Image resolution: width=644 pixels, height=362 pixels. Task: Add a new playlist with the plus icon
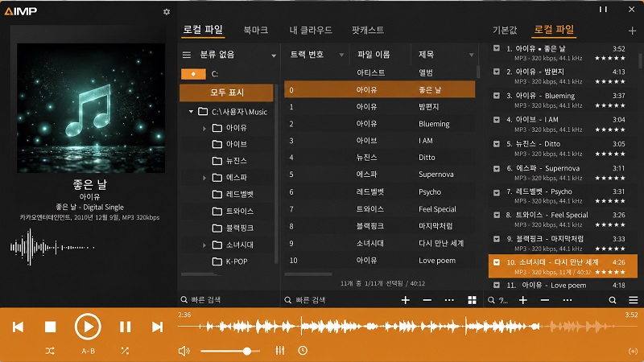(x=632, y=31)
